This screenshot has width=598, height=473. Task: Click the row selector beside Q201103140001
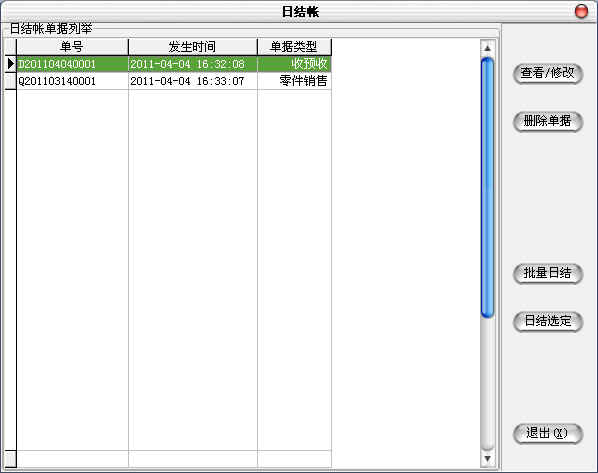click(11, 81)
